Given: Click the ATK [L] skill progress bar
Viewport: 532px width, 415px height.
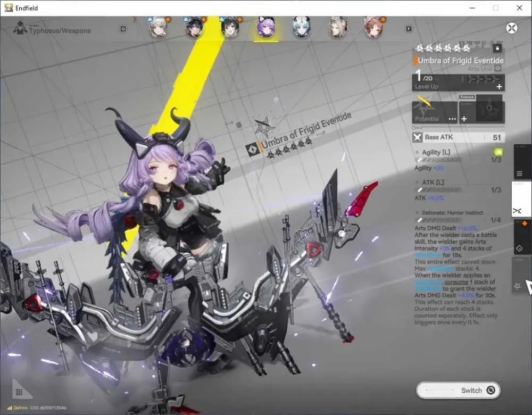Looking at the screenshot, I should tap(438, 190).
